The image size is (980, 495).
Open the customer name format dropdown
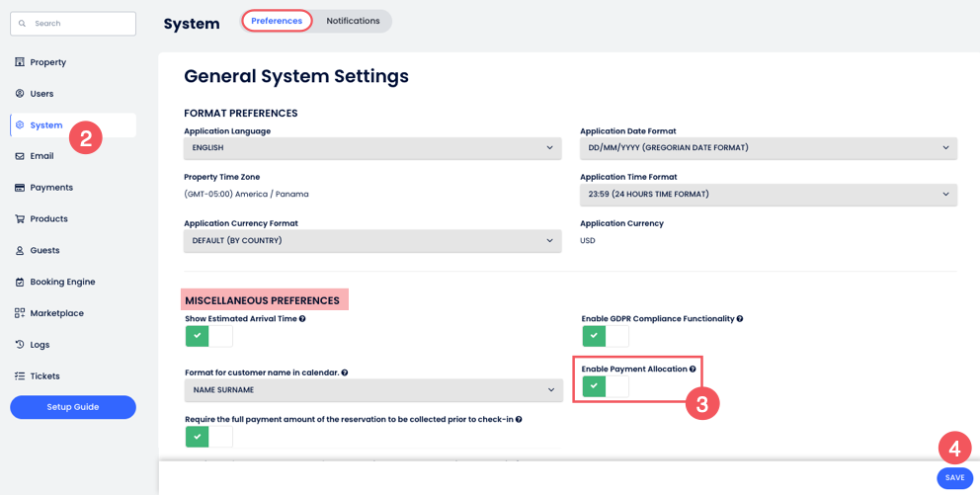click(372, 390)
